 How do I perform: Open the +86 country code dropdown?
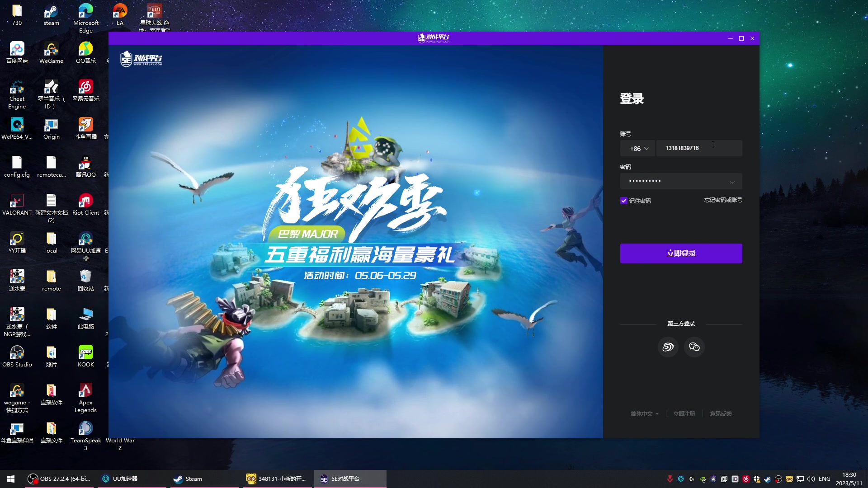[x=637, y=148]
